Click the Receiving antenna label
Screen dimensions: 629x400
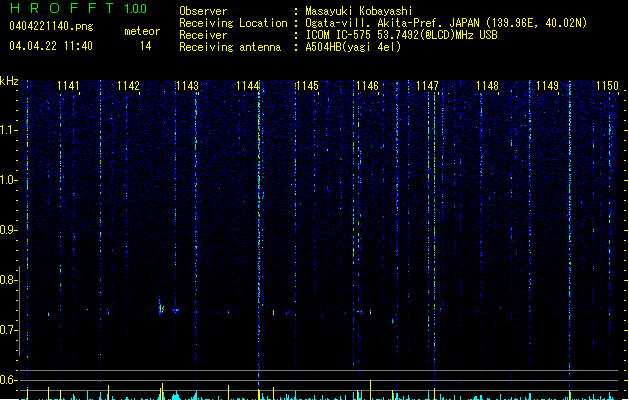(x=230, y=47)
